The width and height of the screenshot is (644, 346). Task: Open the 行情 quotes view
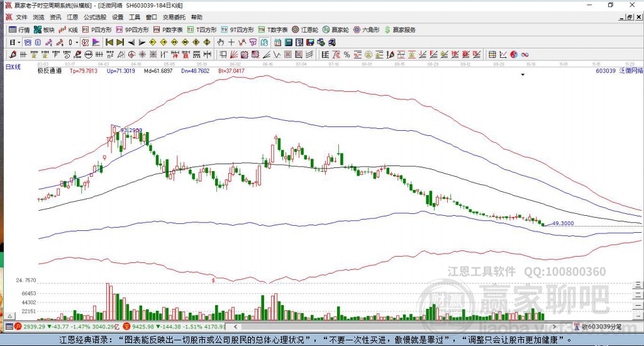19,30
